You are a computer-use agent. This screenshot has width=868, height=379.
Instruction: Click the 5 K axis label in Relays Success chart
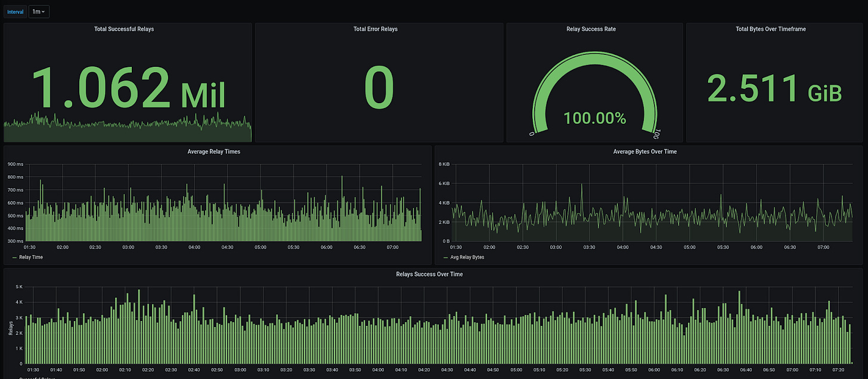(x=19, y=287)
